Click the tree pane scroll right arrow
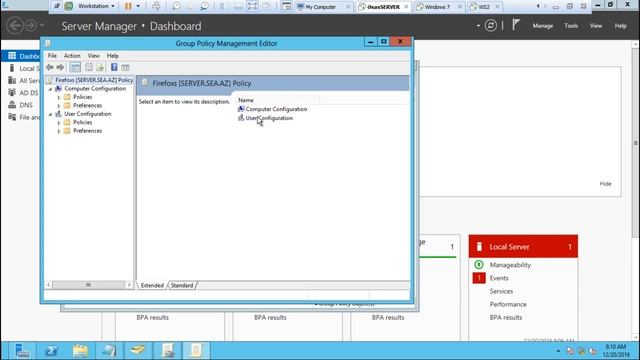 pyautogui.click(x=129, y=284)
